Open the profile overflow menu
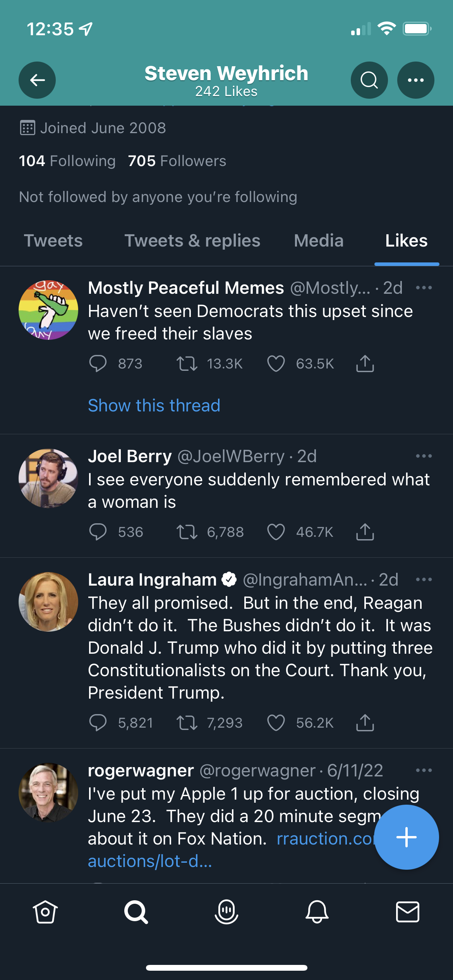Image resolution: width=453 pixels, height=980 pixels. point(416,80)
